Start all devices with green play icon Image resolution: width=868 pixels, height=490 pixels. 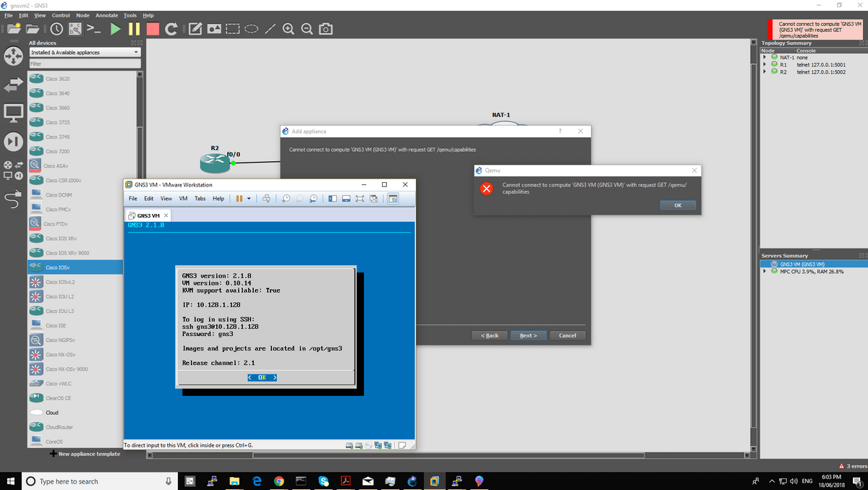[116, 28]
